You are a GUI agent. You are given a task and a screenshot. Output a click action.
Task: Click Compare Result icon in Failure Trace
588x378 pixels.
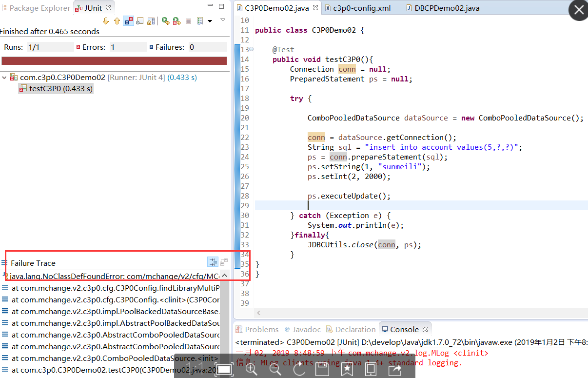coord(224,262)
